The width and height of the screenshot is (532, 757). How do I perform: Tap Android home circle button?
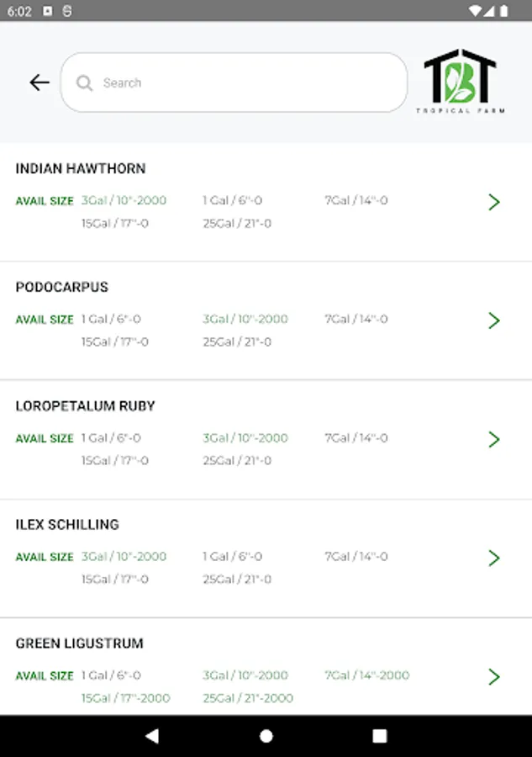[x=266, y=736]
